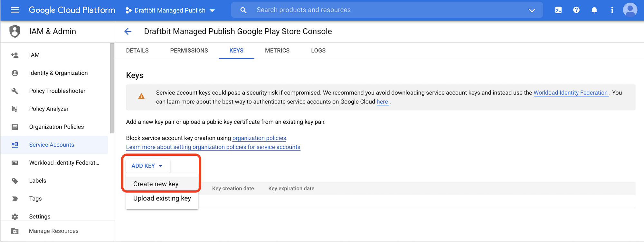Focus the Search products and resources field
This screenshot has height=242, width=644.
pos(386,10)
